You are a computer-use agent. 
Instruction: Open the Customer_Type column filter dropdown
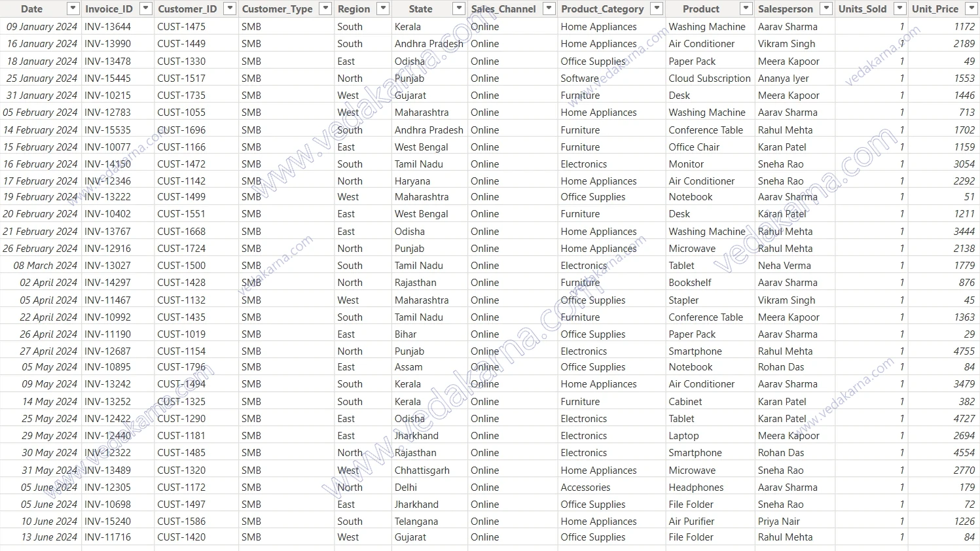325,9
